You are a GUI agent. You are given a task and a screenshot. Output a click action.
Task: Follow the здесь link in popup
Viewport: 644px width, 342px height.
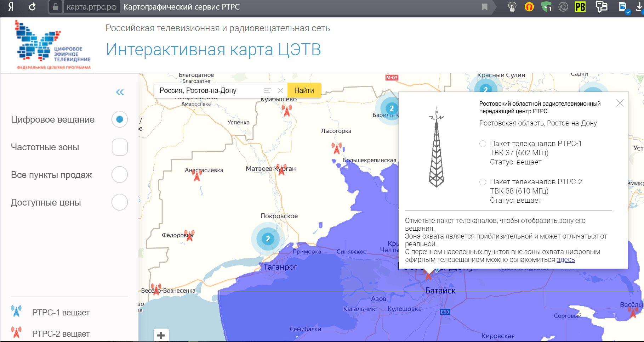click(x=566, y=260)
